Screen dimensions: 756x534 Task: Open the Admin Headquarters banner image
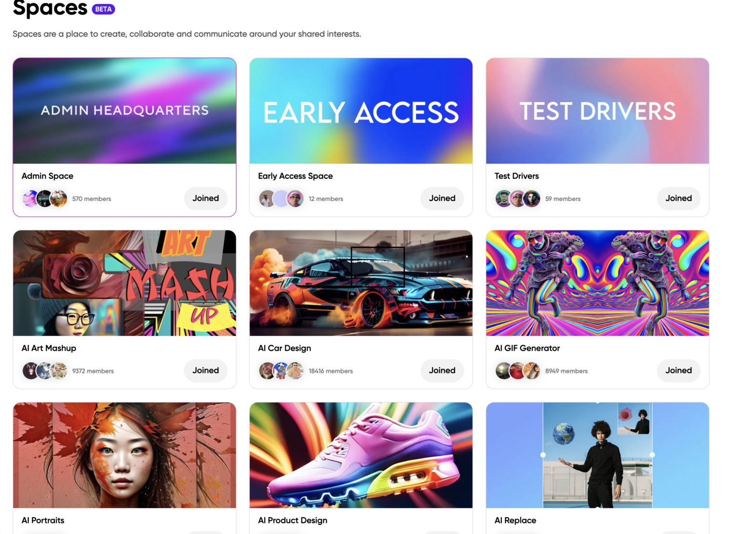[x=124, y=111]
